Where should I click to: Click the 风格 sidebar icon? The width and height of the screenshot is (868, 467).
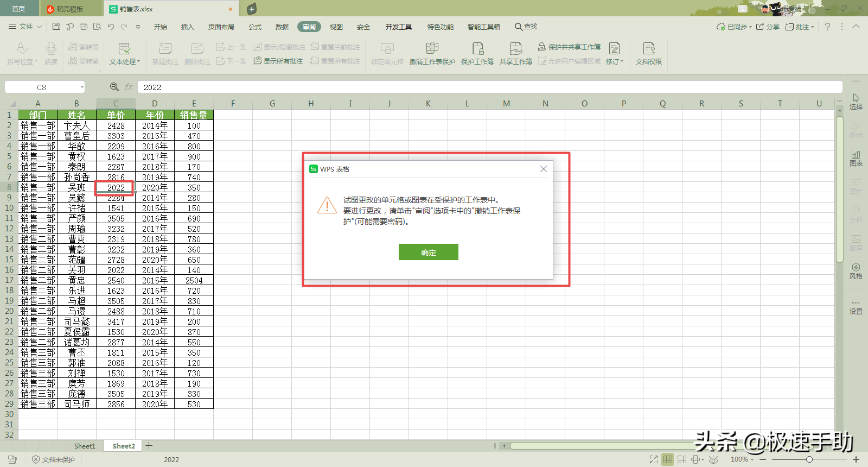pos(856,271)
